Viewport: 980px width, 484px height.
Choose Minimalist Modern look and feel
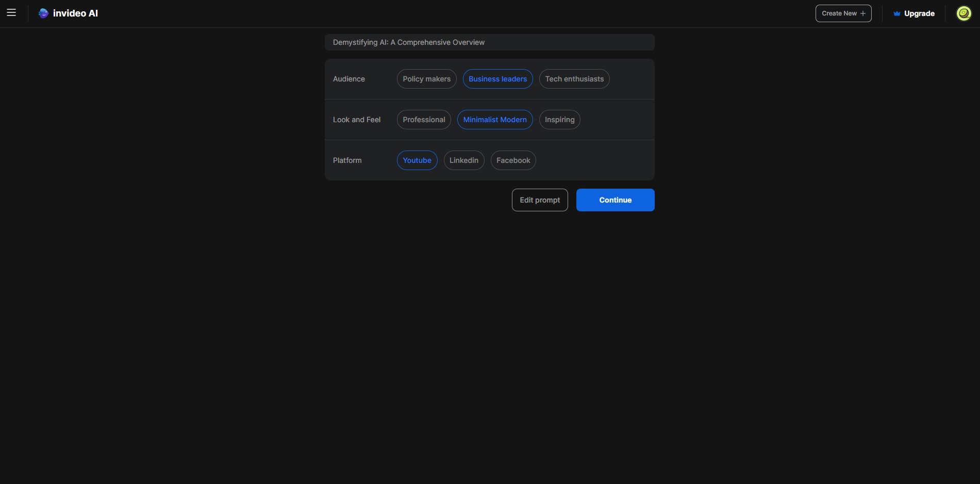click(x=495, y=120)
